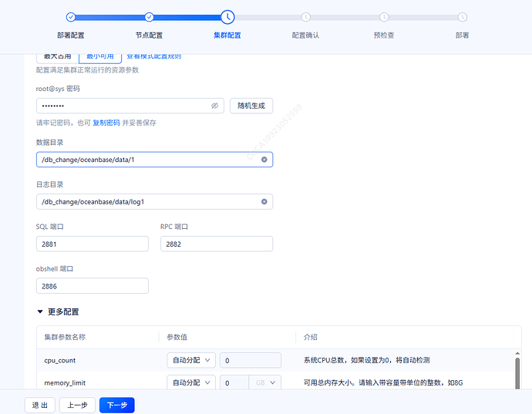Clear the log directory field

point(264,201)
